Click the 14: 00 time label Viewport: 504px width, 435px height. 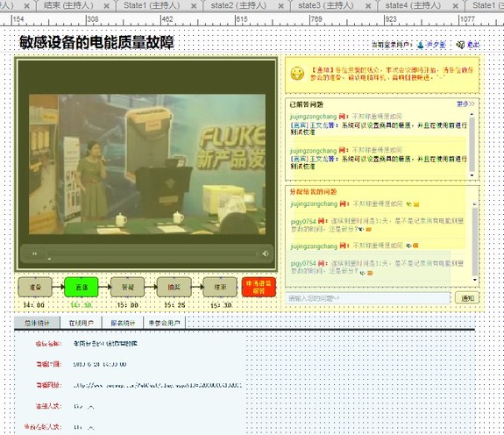coord(34,305)
